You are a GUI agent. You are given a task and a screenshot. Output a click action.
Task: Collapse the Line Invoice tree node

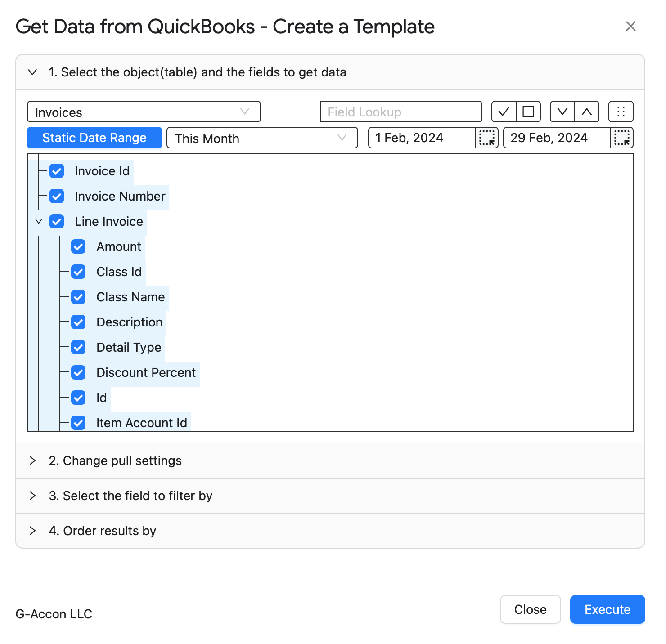[39, 221]
